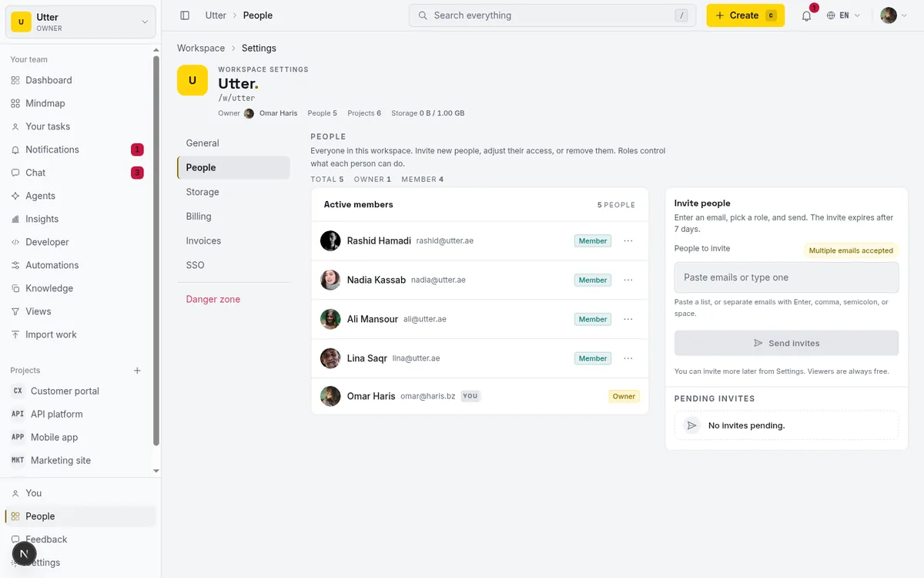The height and width of the screenshot is (578, 924).
Task: Open more options for Rashid Hamadi
Action: click(628, 241)
